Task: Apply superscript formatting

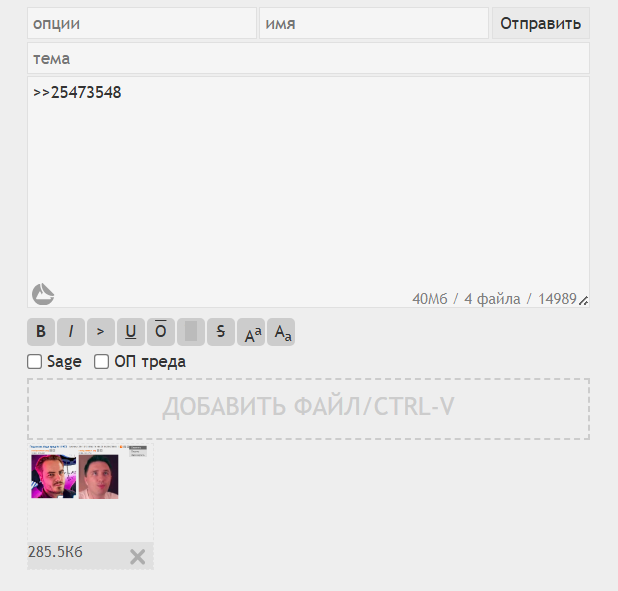Action: pyautogui.click(x=251, y=332)
